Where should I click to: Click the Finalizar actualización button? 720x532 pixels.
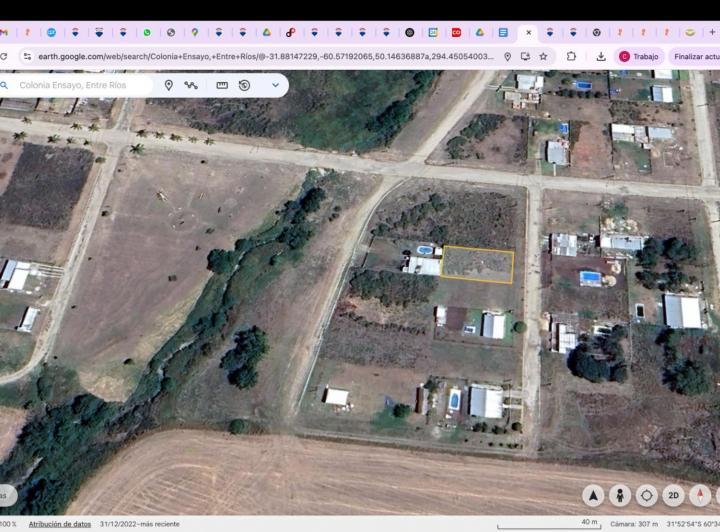click(x=695, y=56)
